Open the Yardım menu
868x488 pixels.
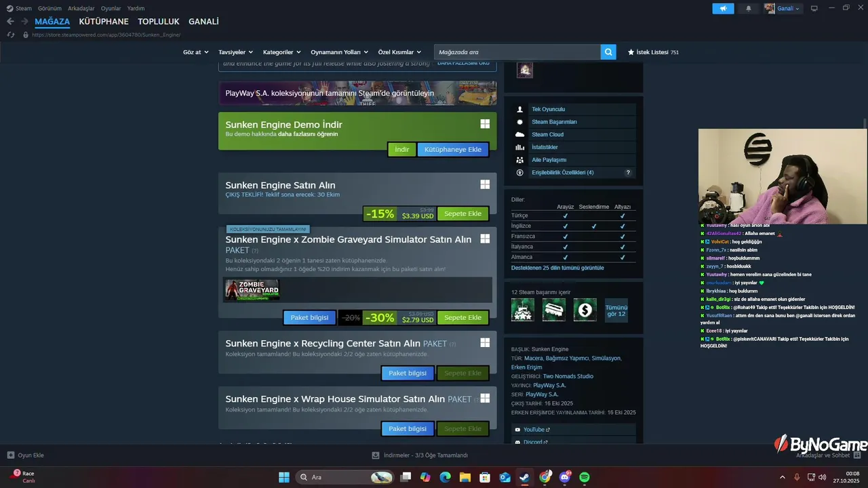pos(136,8)
